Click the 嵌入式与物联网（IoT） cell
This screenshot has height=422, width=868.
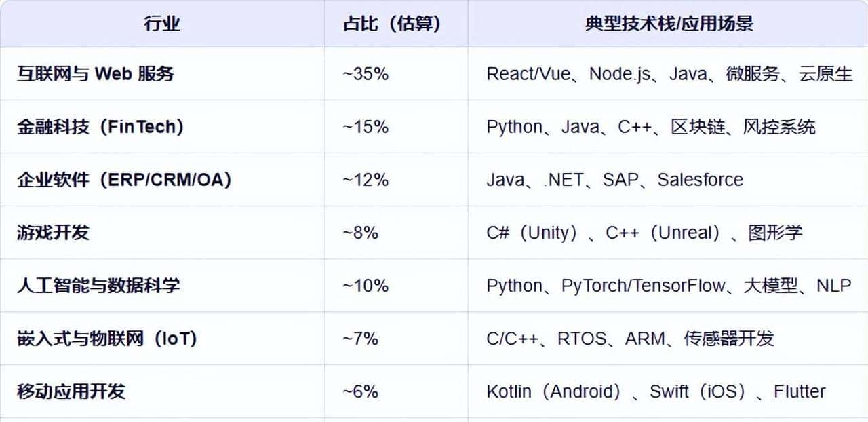point(107,339)
